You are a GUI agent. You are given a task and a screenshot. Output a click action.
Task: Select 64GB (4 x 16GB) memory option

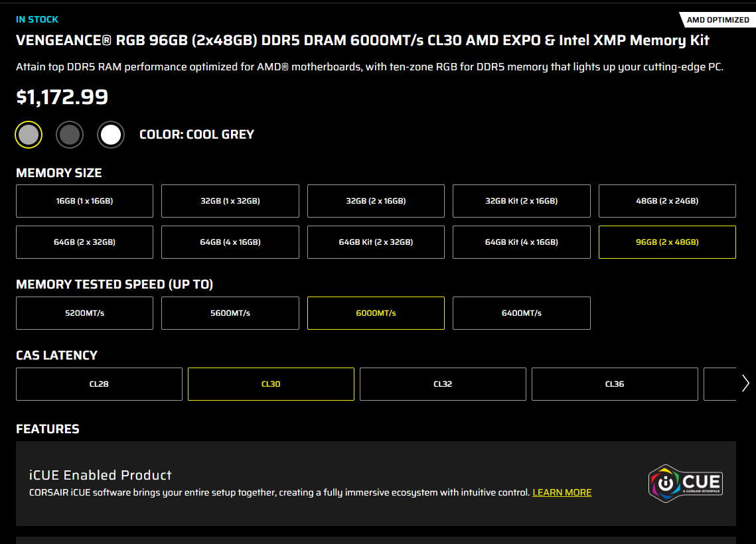[230, 242]
